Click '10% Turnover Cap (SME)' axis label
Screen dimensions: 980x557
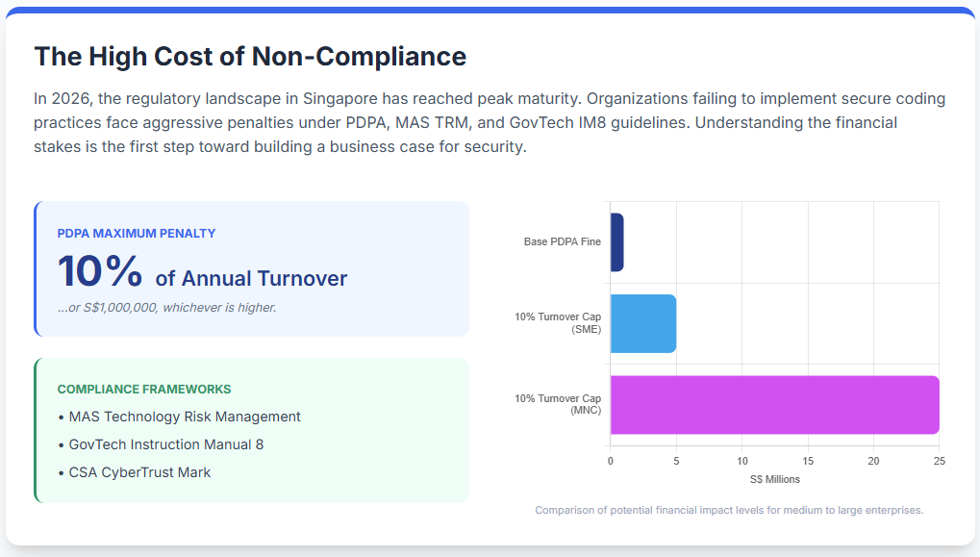click(558, 323)
